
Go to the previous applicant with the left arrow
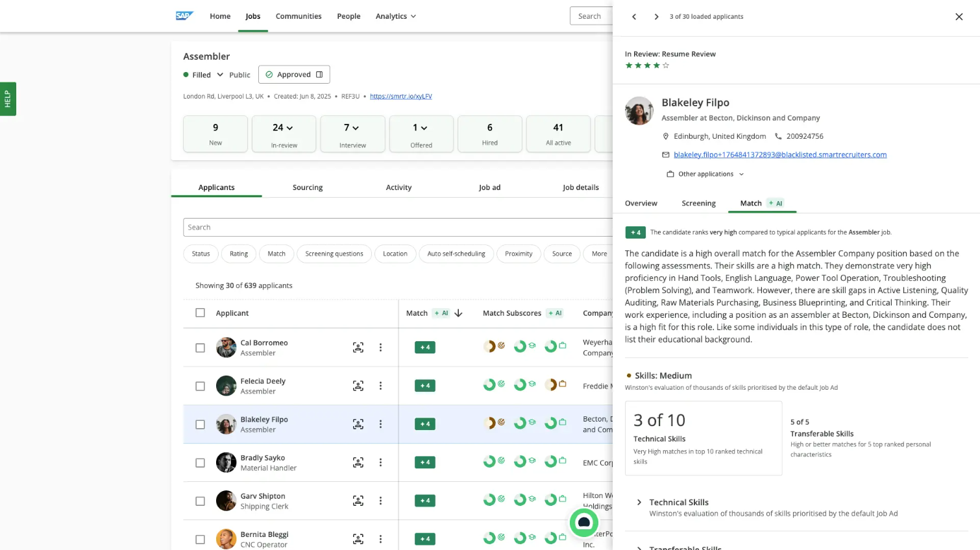[x=634, y=17]
